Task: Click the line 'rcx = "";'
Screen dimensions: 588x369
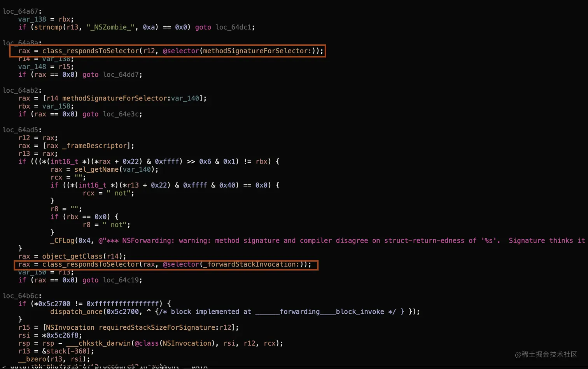Action: pyautogui.click(x=68, y=177)
